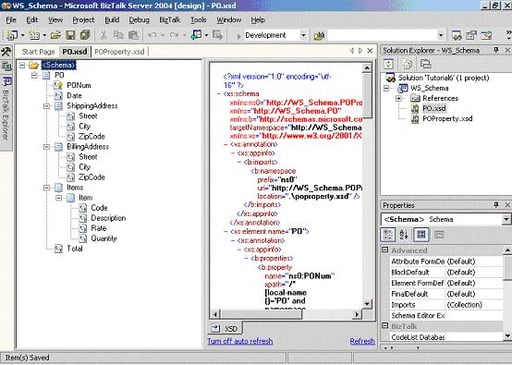Select the Quantity field node

(104, 238)
